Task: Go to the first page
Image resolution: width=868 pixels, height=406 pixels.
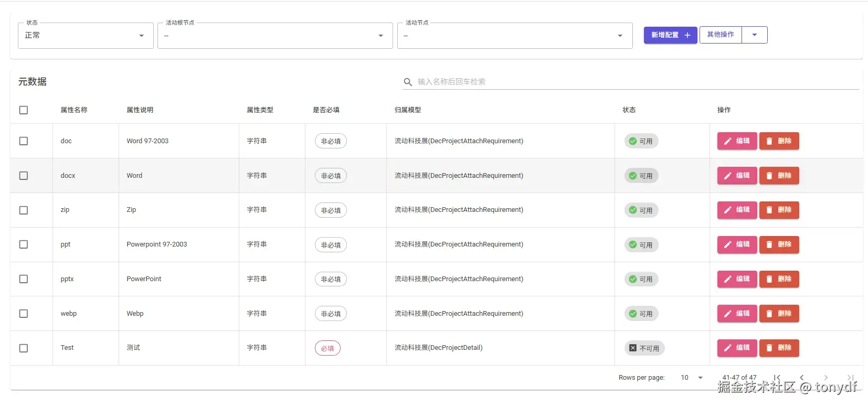Action: (x=777, y=378)
